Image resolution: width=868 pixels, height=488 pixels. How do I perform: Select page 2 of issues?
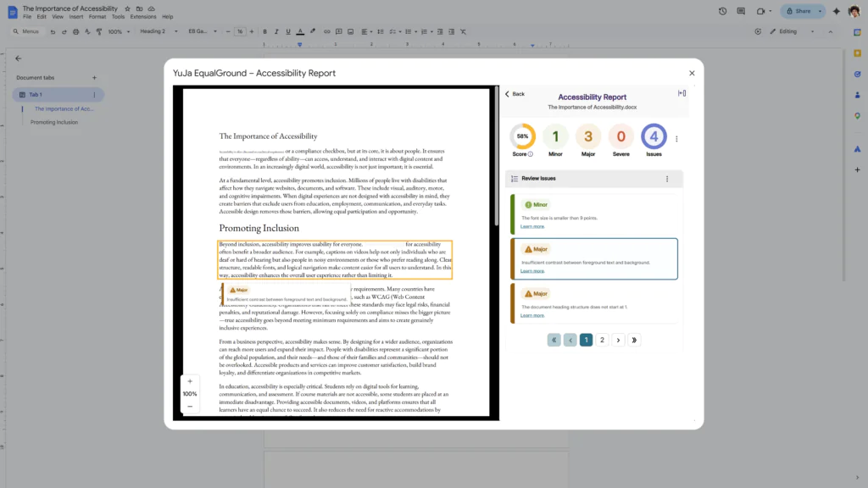(x=602, y=340)
